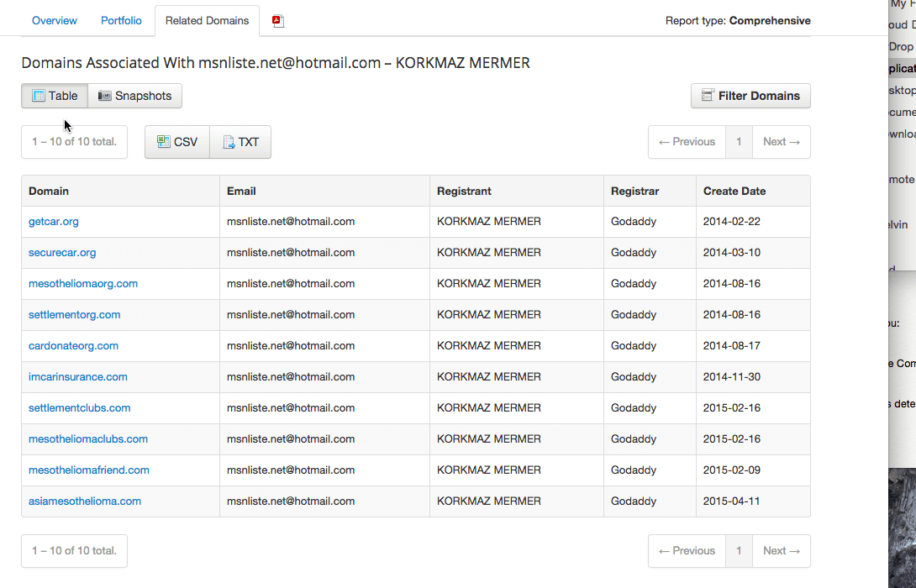The height and width of the screenshot is (588, 916).
Task: Select page 1 in the pagination control
Action: pyautogui.click(x=738, y=141)
